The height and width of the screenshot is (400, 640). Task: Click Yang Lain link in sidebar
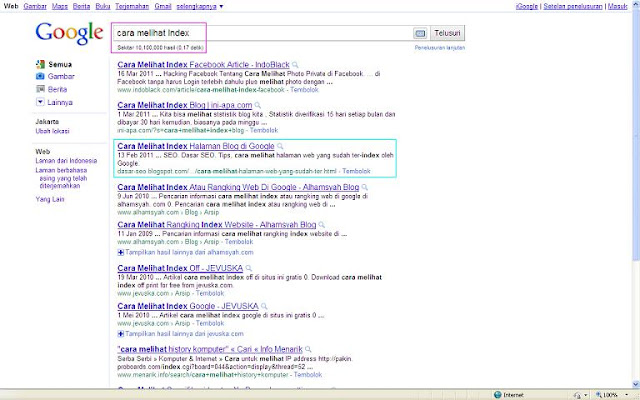[50, 199]
